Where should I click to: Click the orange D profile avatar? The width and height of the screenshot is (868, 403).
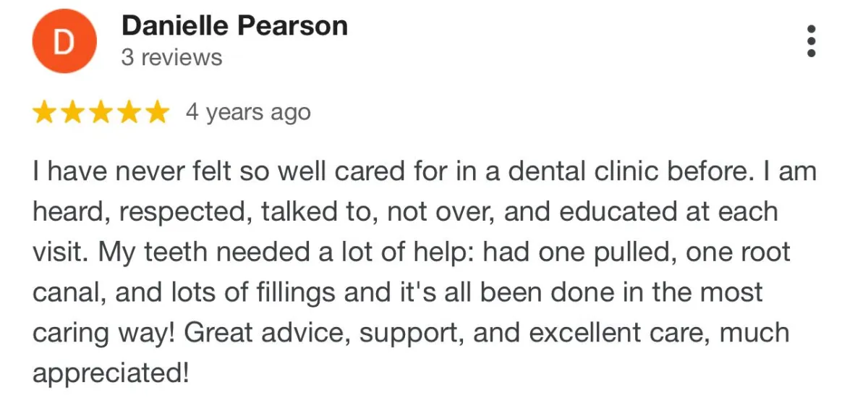[x=64, y=42]
